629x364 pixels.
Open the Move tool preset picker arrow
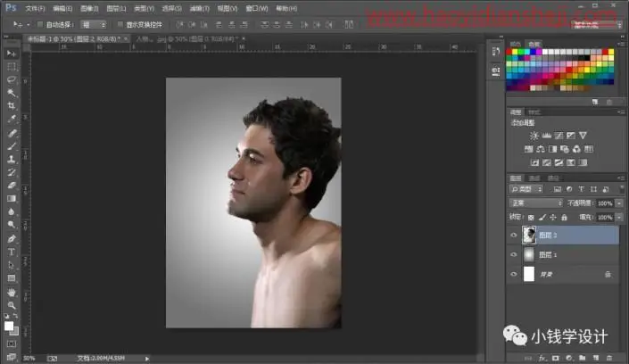click(28, 25)
